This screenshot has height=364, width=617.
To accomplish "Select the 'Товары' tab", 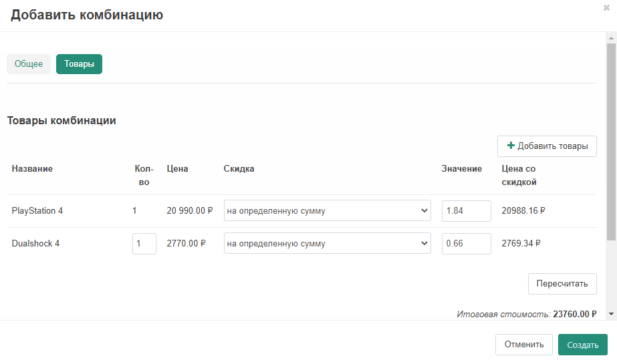I will click(x=79, y=64).
